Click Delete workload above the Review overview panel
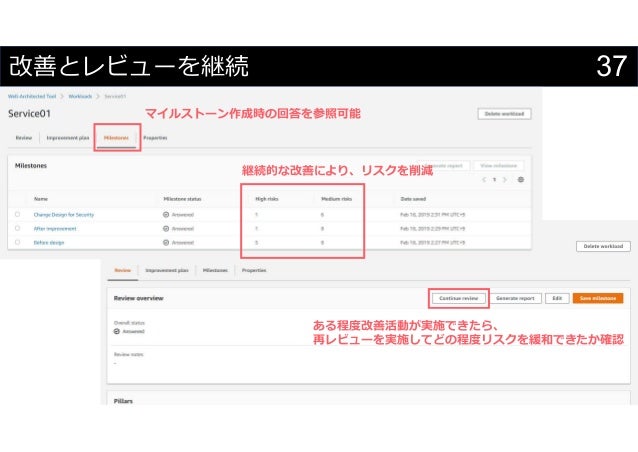This screenshot has width=638, height=452. [x=603, y=246]
